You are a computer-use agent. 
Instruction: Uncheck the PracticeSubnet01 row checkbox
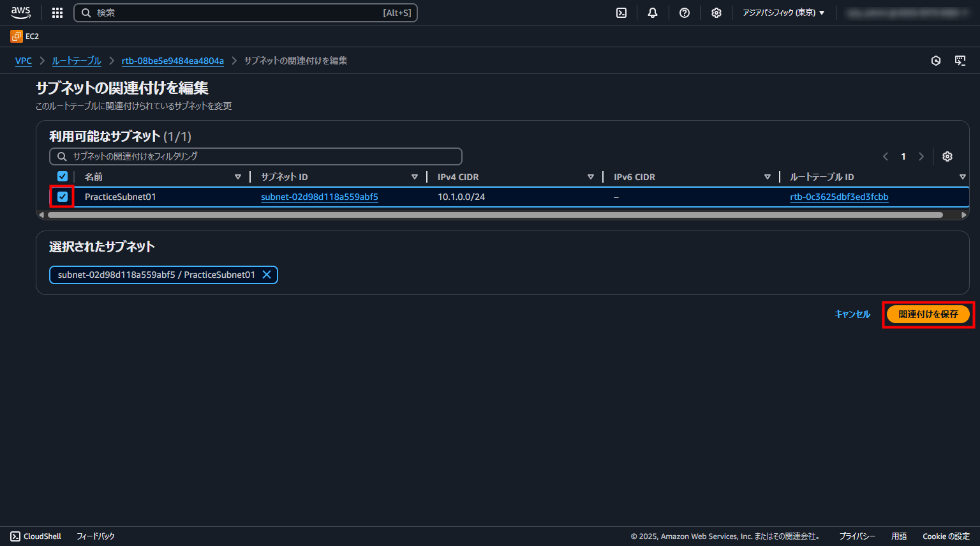[x=63, y=197]
